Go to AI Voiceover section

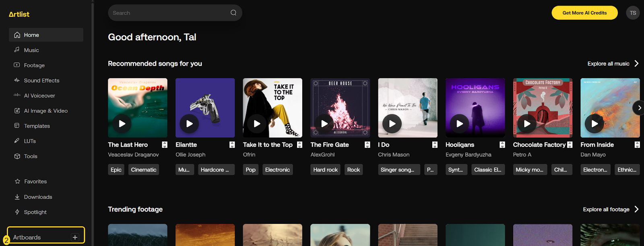coord(39,96)
